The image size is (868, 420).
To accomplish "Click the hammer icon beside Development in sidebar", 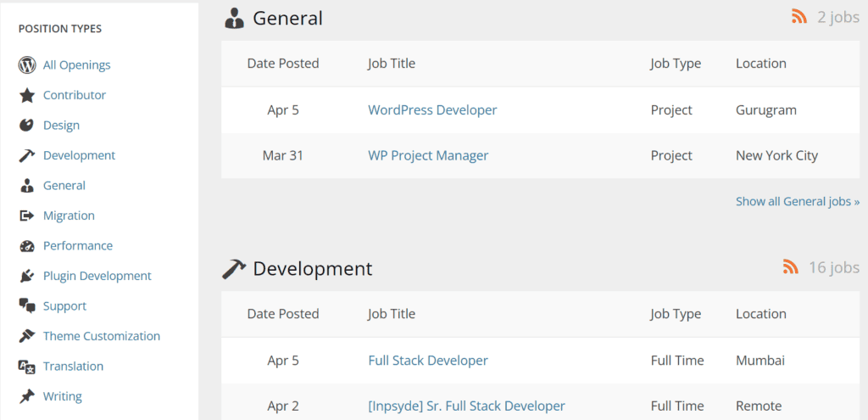I will [27, 155].
